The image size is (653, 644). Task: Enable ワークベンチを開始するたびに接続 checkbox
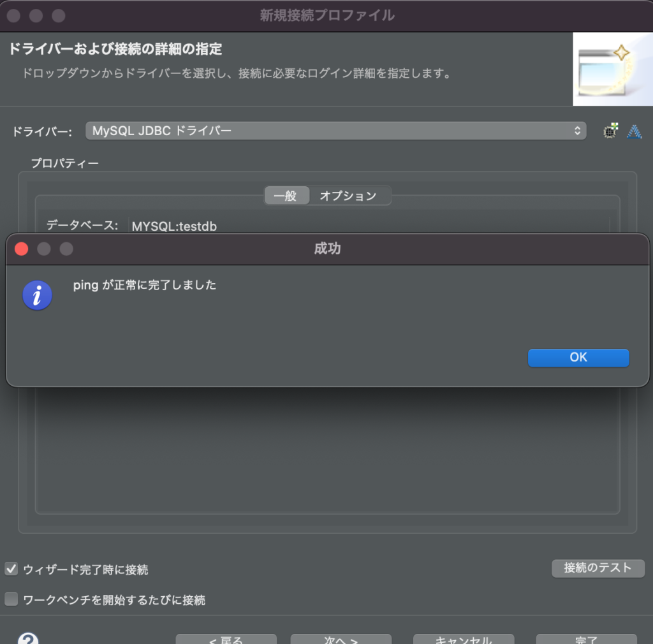11,599
